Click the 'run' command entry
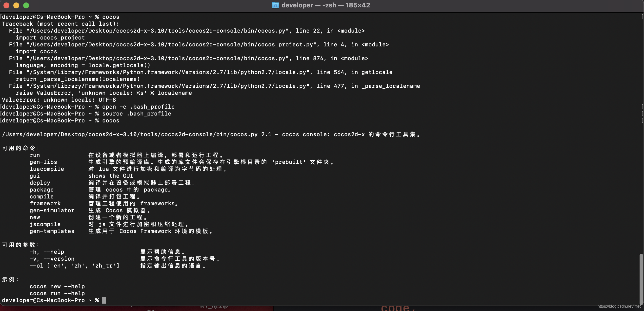This screenshot has height=311, width=644. 35,155
